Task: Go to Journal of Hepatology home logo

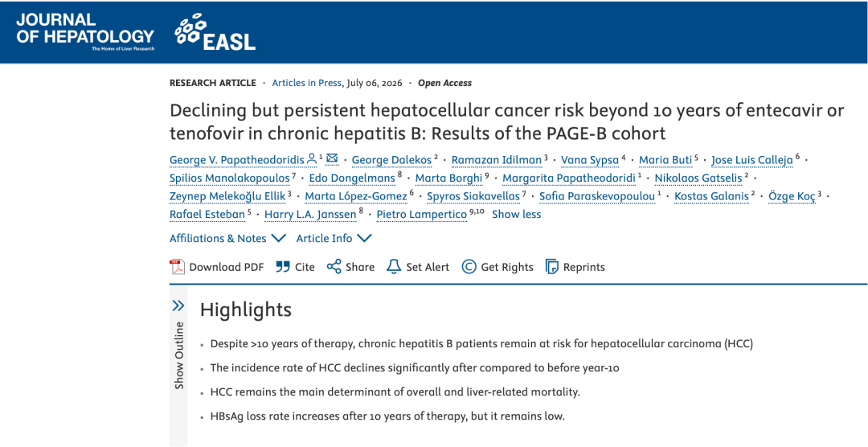Action: (x=84, y=31)
